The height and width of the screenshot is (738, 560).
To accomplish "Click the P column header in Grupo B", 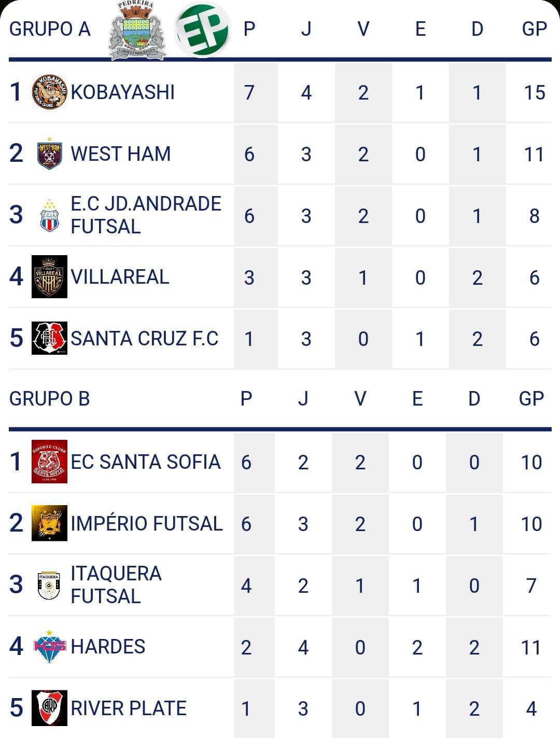I will pyautogui.click(x=246, y=399).
